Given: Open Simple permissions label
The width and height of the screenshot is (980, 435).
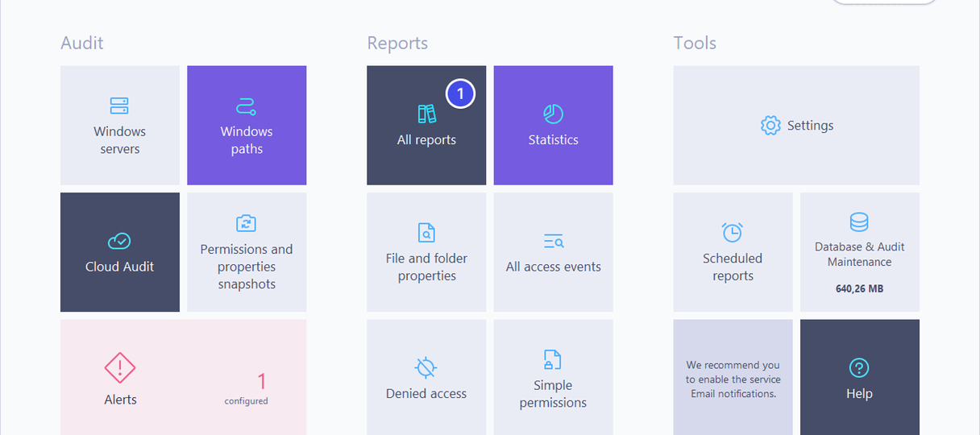Looking at the screenshot, I should (553, 394).
